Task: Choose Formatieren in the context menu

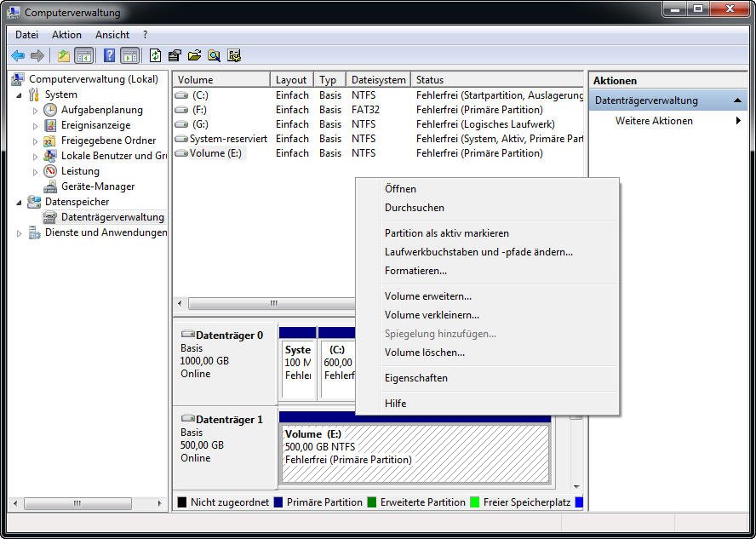Action: pyautogui.click(x=488, y=271)
